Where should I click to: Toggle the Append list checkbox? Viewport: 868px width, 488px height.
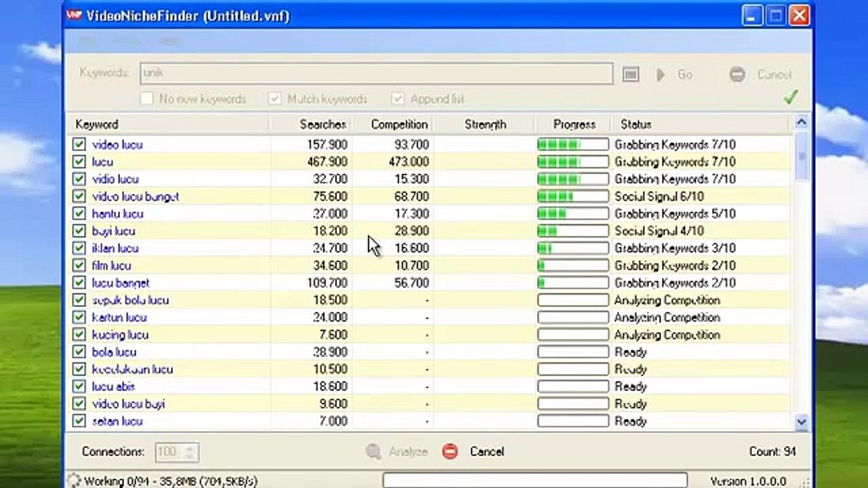tap(398, 99)
